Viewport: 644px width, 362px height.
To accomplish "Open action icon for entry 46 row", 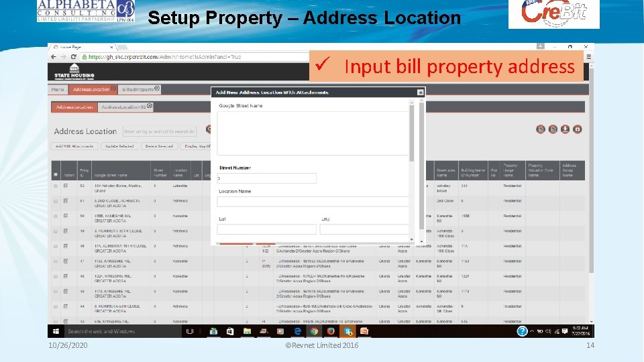I will [66, 276].
